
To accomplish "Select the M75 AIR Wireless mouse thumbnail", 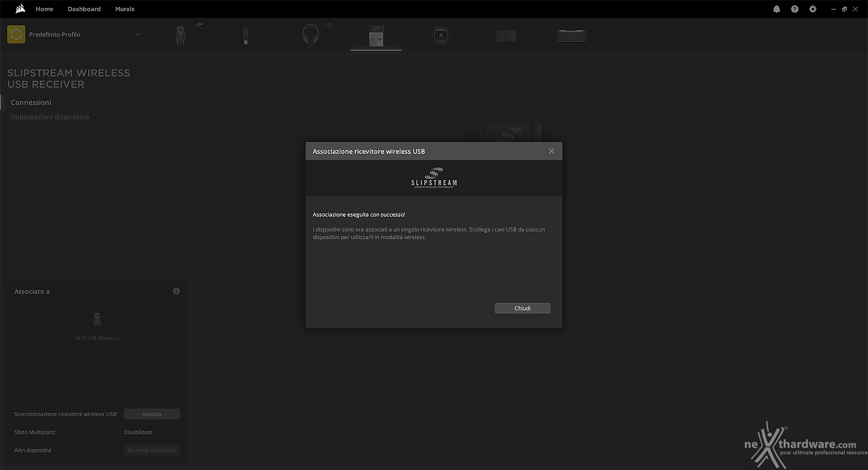I will (x=97, y=319).
